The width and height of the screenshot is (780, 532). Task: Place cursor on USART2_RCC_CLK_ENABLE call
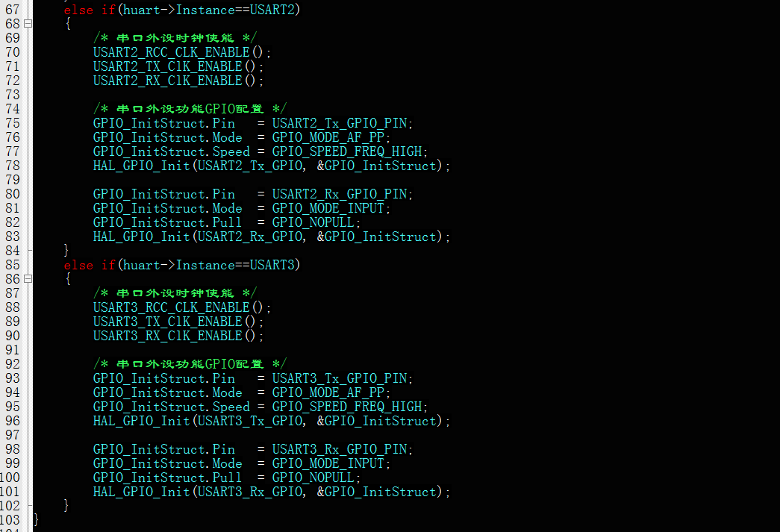[172, 52]
